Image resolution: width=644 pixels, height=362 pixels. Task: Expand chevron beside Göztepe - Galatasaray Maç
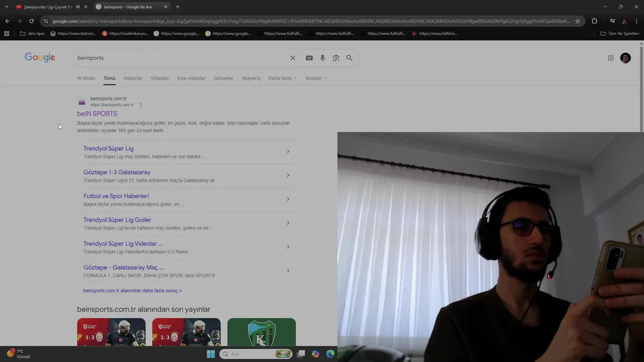288,270
